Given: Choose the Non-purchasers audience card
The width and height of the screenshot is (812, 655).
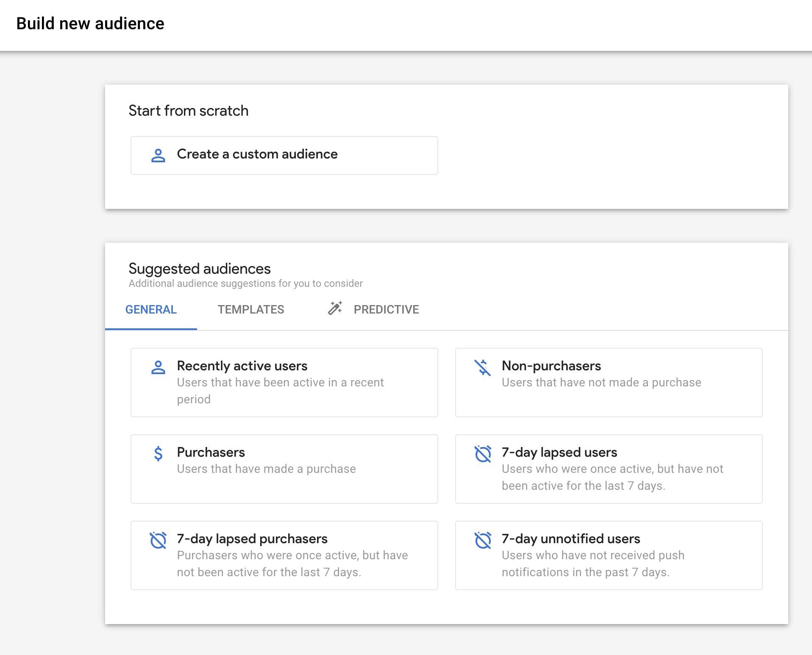Looking at the screenshot, I should 609,383.
